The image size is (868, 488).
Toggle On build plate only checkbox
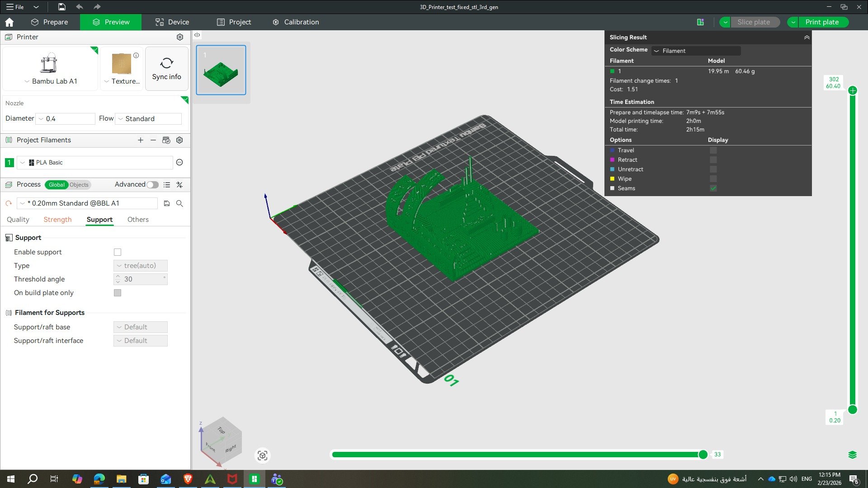(x=118, y=293)
